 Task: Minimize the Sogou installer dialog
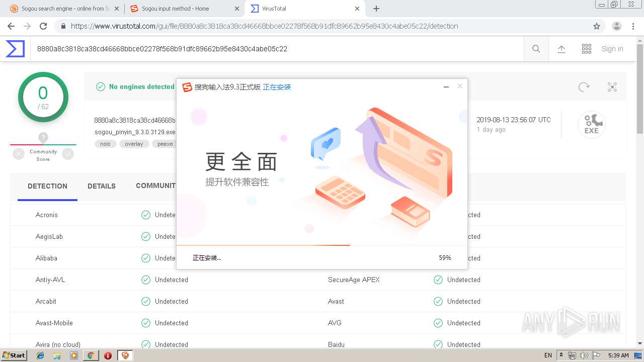pos(446,87)
